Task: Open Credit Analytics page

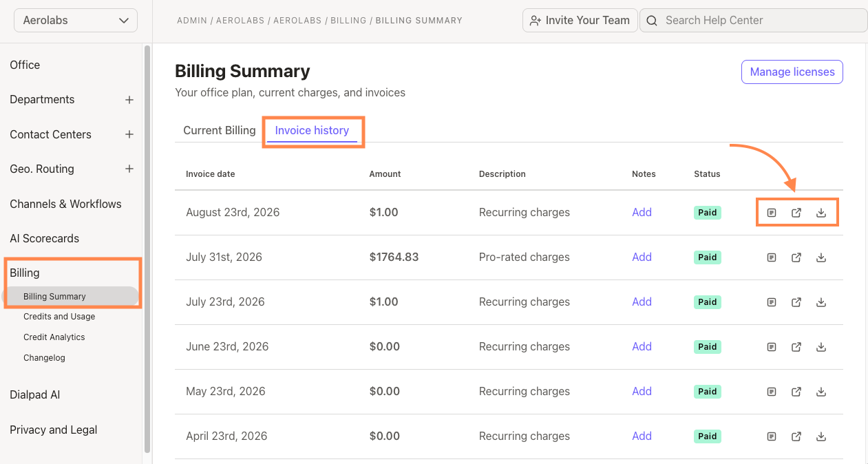Action: tap(54, 337)
